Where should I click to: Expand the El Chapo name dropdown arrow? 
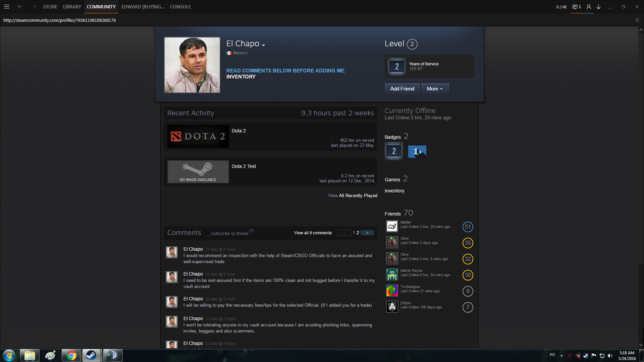point(263,45)
